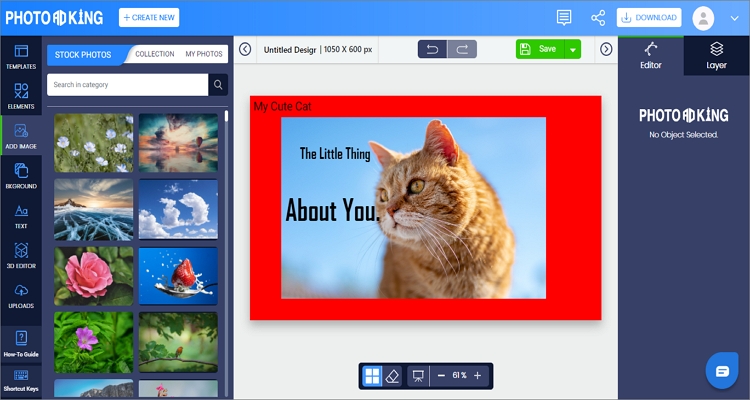
Task: Open the Uploads sidebar panel
Action: coord(21,295)
